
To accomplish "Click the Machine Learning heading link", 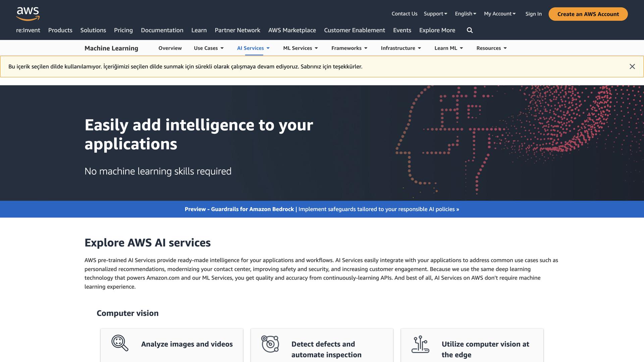I will [x=111, y=48].
